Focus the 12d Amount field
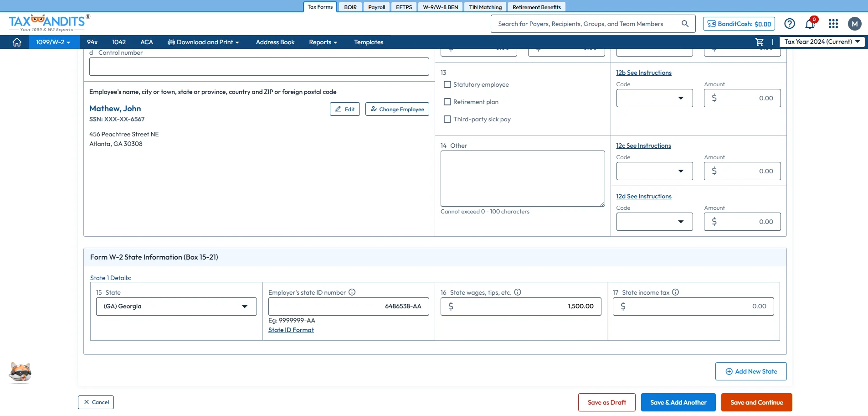 (x=742, y=222)
